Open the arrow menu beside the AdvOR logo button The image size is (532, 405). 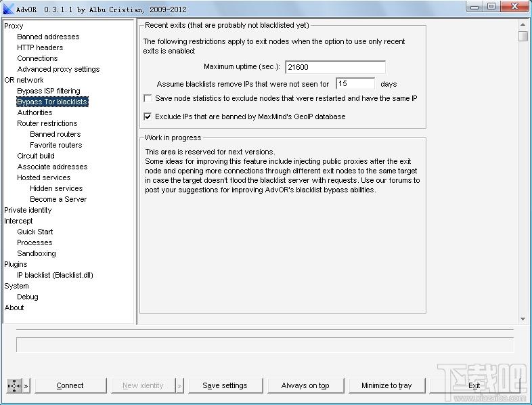[26, 386]
